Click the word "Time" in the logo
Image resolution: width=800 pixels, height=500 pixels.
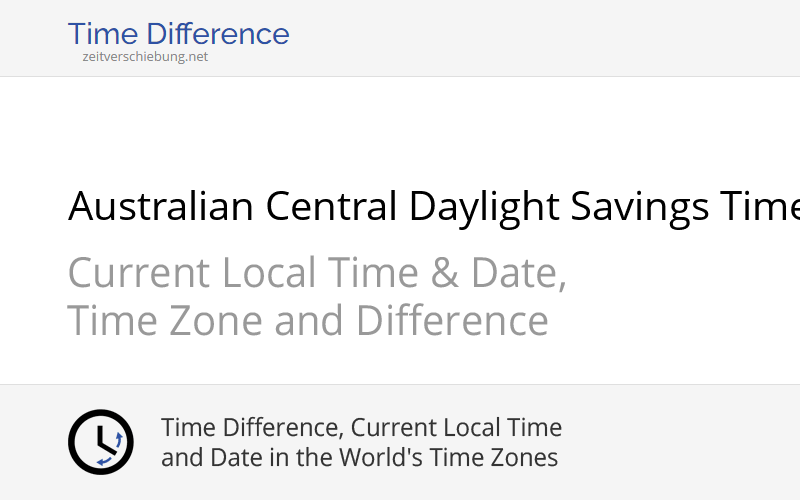point(102,34)
